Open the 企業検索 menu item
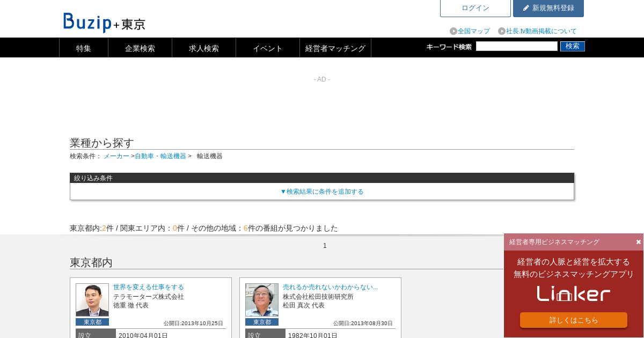The height and width of the screenshot is (338, 644). tap(140, 48)
